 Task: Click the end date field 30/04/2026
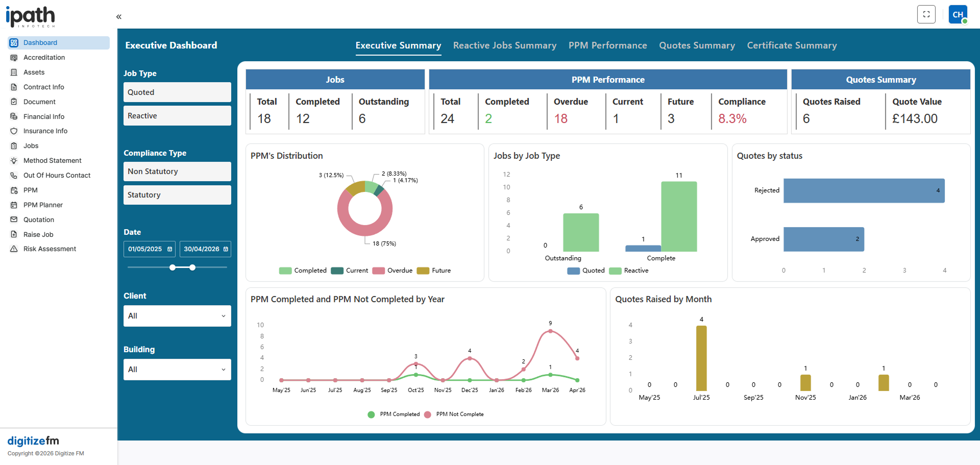point(205,249)
